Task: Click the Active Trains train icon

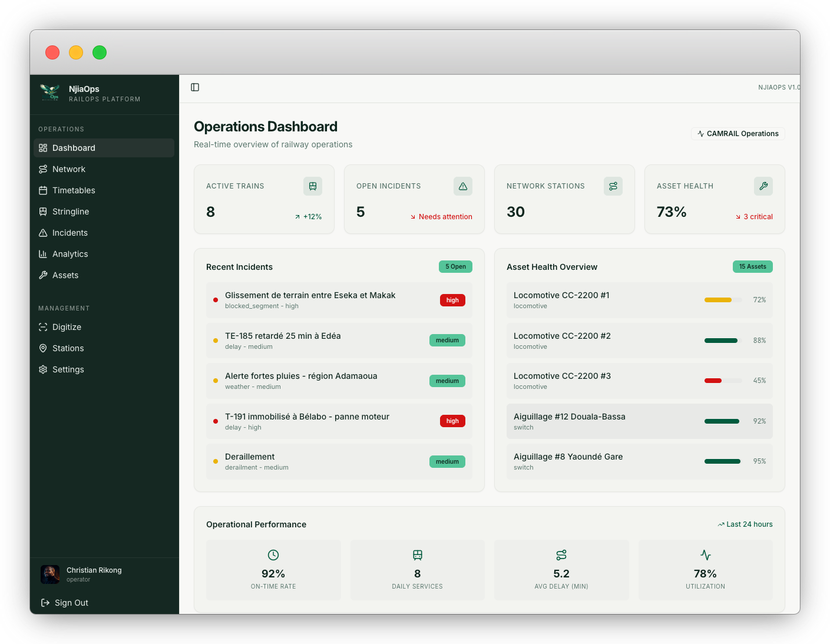Action: 313,186
